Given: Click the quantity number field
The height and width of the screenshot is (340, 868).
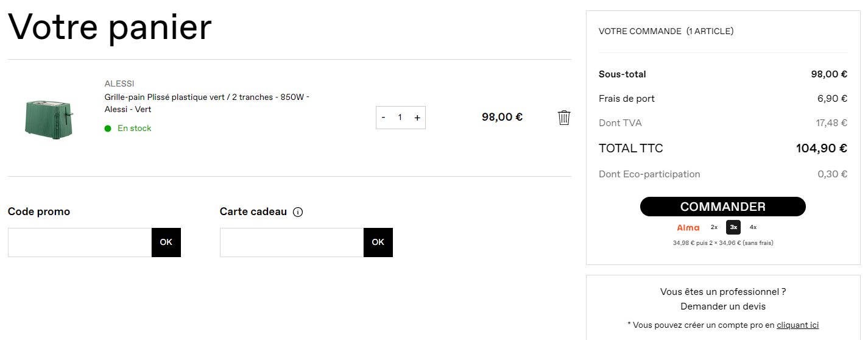Looking at the screenshot, I should tap(400, 118).
